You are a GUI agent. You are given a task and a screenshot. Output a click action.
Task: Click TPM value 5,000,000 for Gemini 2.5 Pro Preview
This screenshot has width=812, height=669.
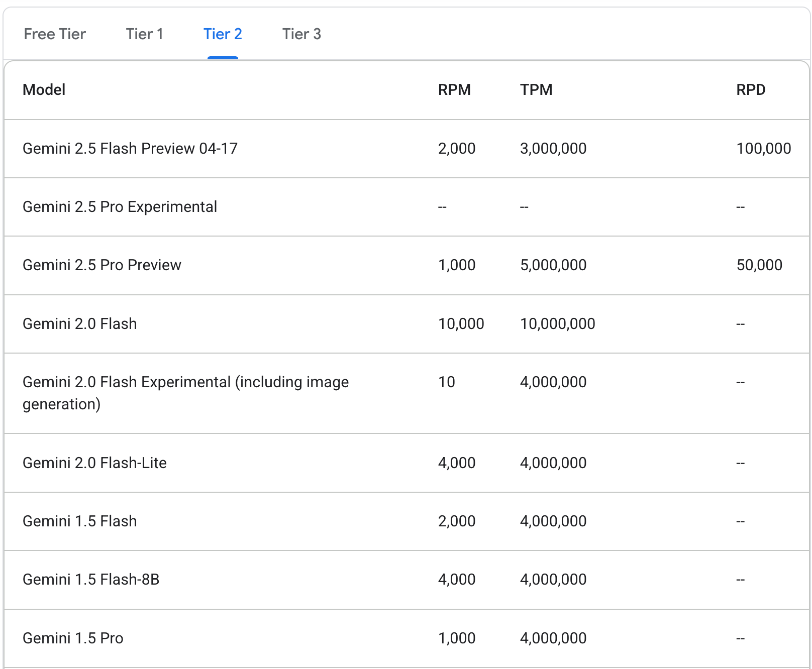coord(553,265)
